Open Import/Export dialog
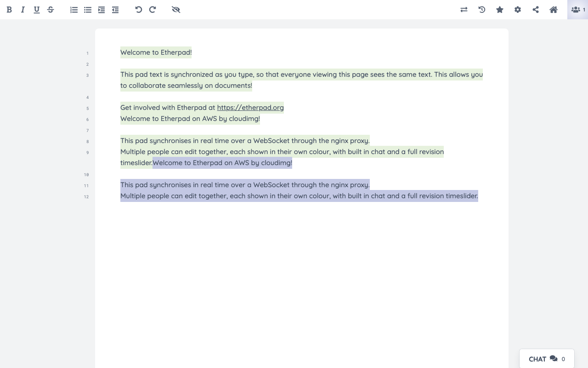Viewport: 588px width, 368px height. [x=464, y=10]
